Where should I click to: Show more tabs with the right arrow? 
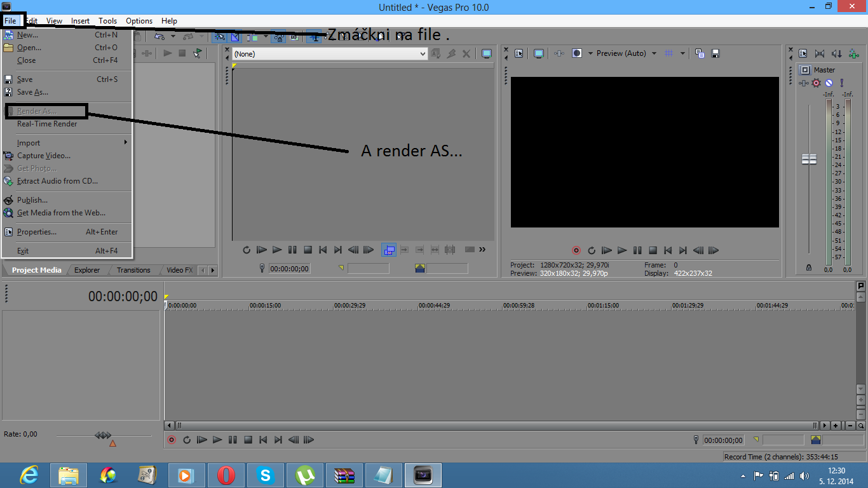[x=212, y=270]
